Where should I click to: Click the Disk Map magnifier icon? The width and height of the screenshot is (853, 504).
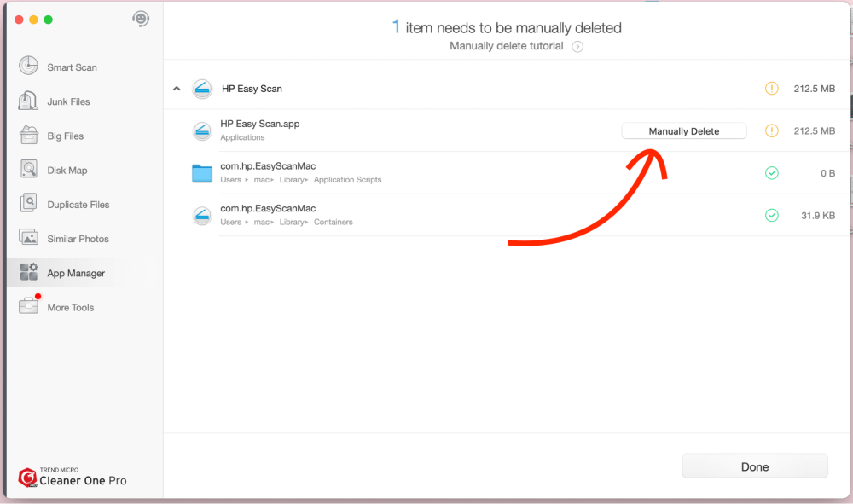tap(29, 169)
